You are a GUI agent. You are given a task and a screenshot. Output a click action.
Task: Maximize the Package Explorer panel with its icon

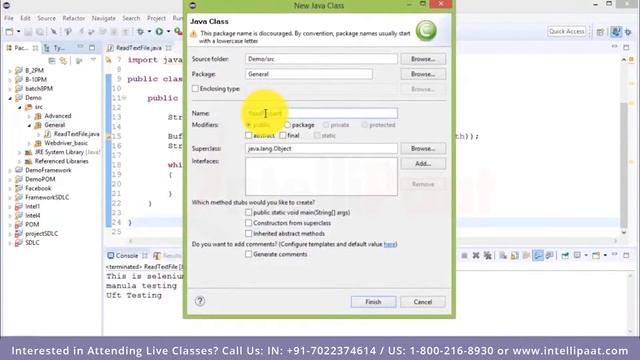coord(92,48)
